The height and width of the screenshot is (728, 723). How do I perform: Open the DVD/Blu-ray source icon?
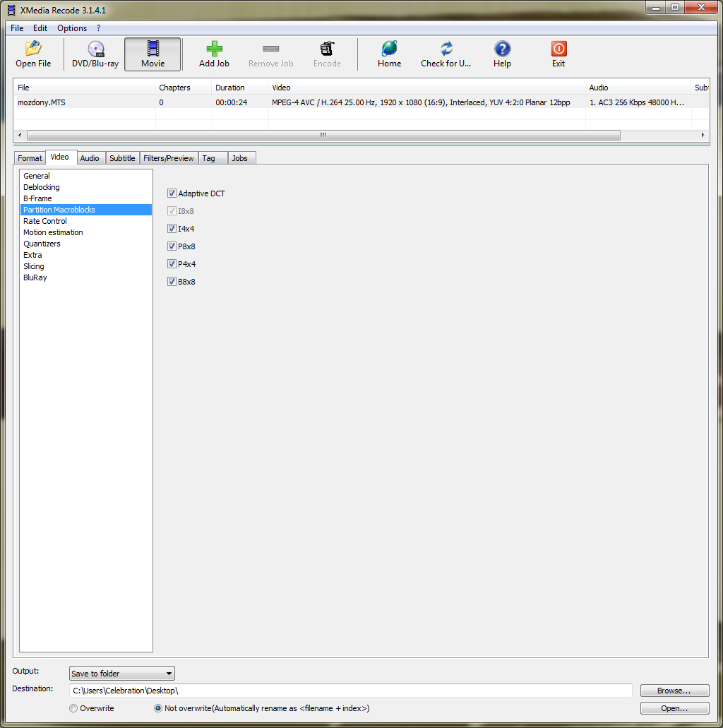click(95, 48)
